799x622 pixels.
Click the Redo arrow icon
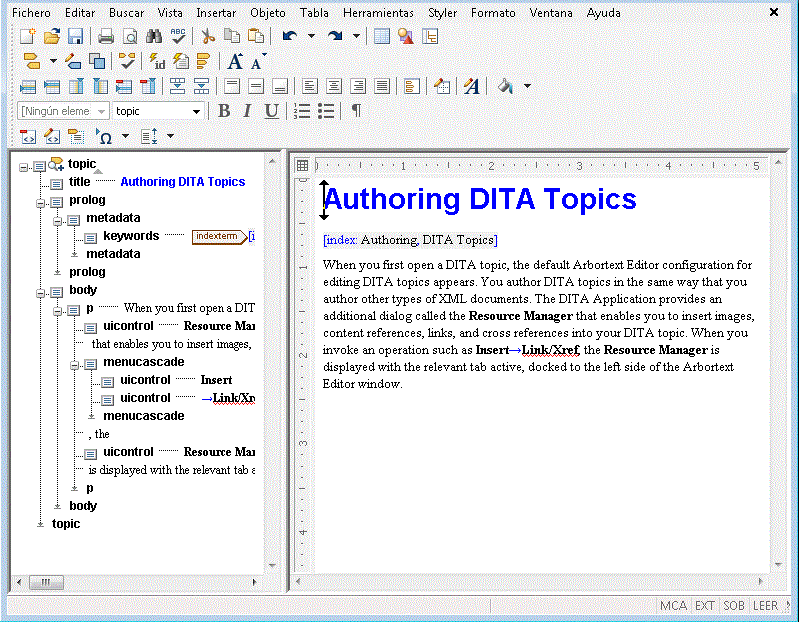point(335,36)
